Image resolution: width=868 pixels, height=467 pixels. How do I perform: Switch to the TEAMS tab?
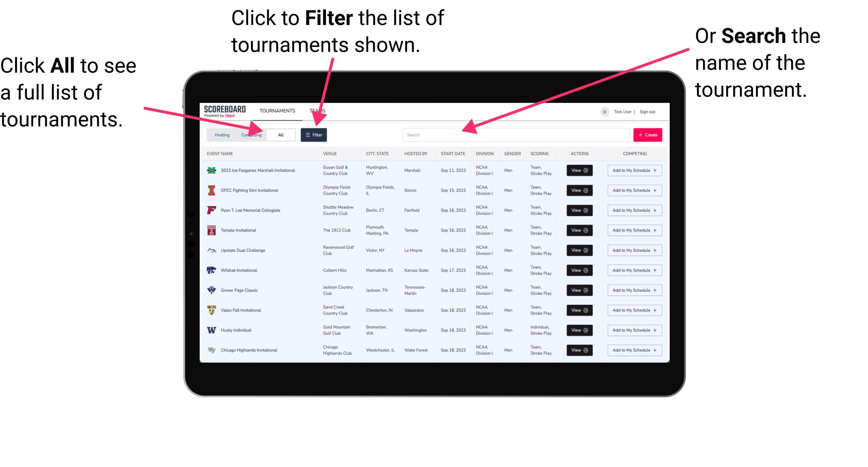[318, 110]
